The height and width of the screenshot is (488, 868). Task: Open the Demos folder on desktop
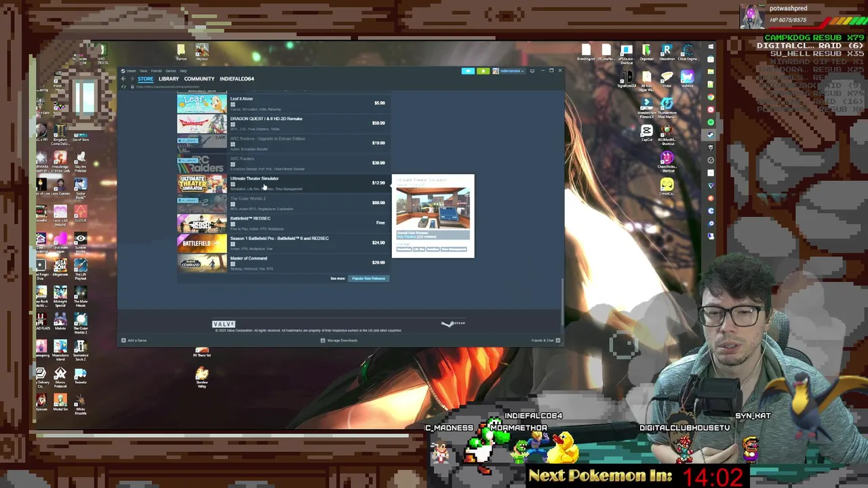[181, 53]
